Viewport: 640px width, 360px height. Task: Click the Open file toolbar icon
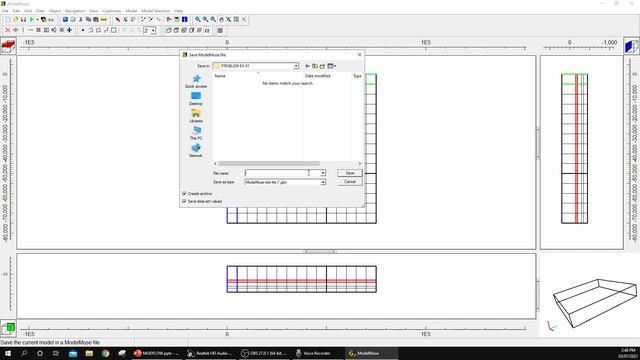coord(16,19)
